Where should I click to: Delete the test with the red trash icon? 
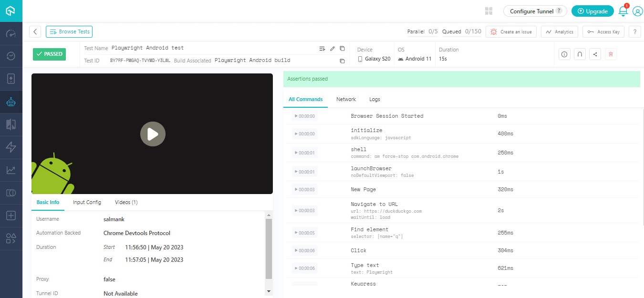[611, 54]
